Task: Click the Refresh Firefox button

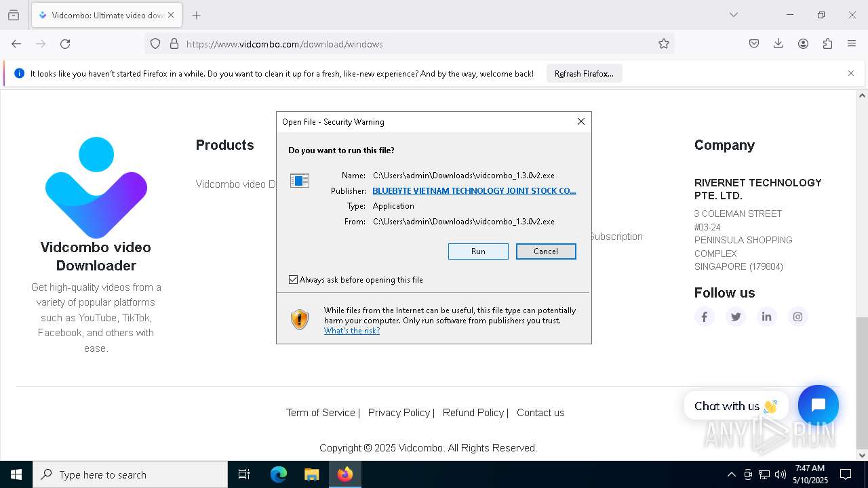Action: (x=584, y=74)
